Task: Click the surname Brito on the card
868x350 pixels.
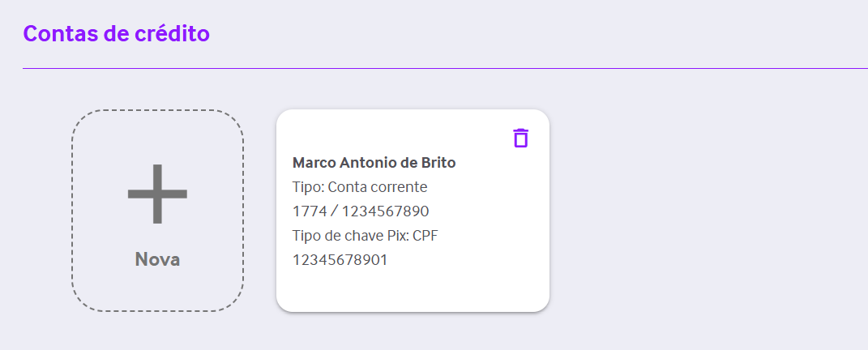Action: [438, 163]
